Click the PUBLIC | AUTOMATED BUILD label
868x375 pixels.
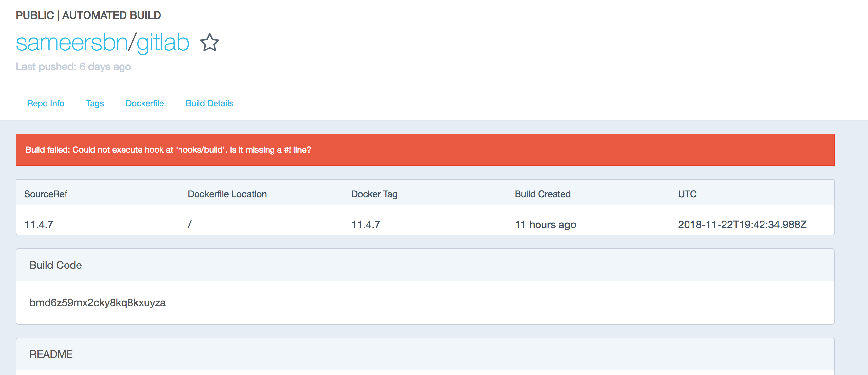tap(88, 15)
